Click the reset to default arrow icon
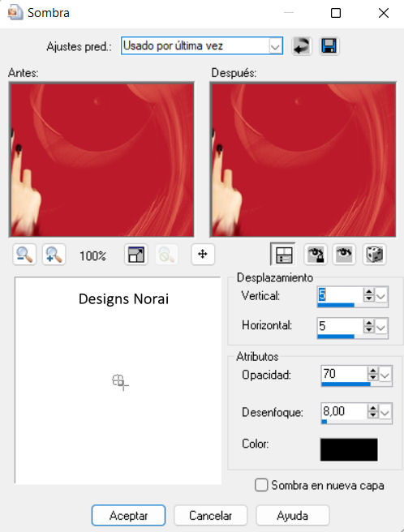The image size is (404, 532). pyautogui.click(x=302, y=45)
